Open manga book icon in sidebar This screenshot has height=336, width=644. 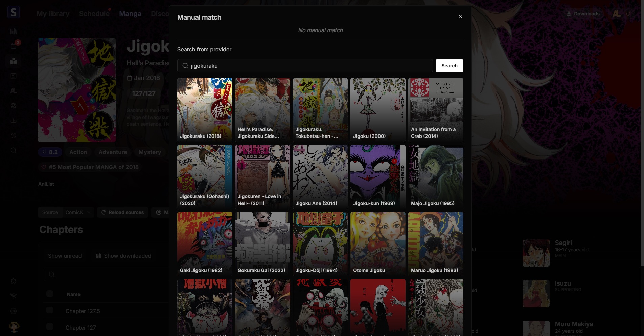pyautogui.click(x=14, y=61)
